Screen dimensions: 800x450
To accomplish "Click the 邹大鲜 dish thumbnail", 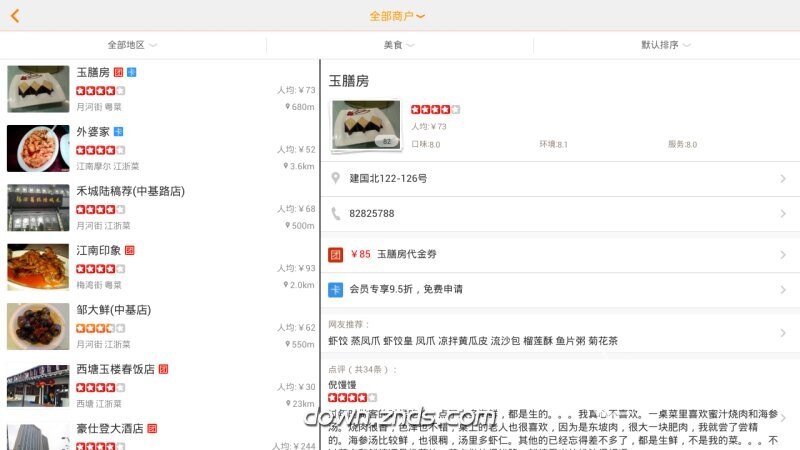I will [x=38, y=327].
